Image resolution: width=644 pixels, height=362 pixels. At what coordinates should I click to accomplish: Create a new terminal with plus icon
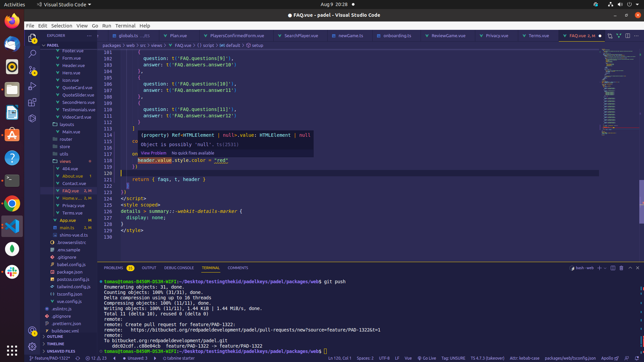599,268
